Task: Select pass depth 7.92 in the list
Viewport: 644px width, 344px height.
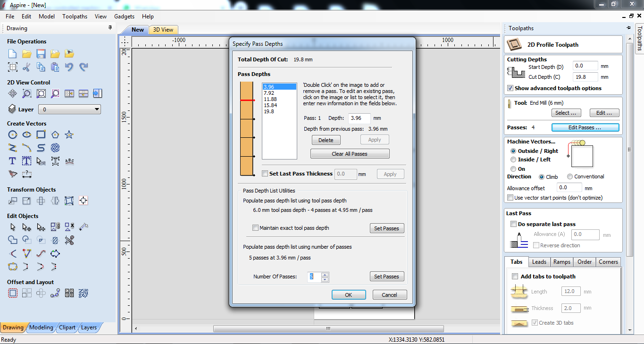Action: click(279, 93)
